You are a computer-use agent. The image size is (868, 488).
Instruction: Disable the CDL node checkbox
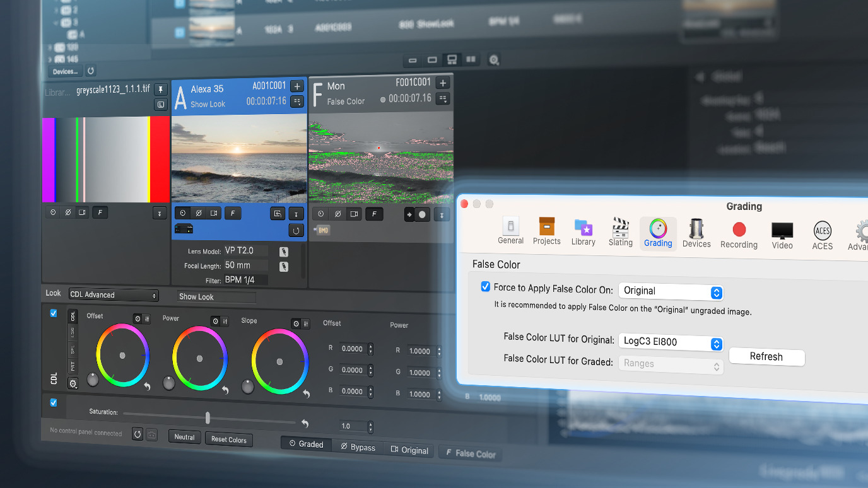point(53,313)
